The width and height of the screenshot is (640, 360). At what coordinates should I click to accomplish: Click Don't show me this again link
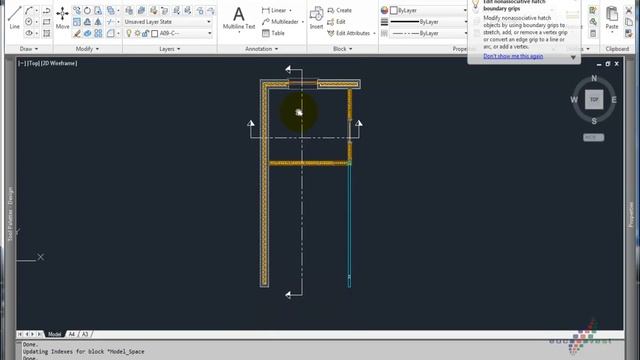pyautogui.click(x=513, y=56)
